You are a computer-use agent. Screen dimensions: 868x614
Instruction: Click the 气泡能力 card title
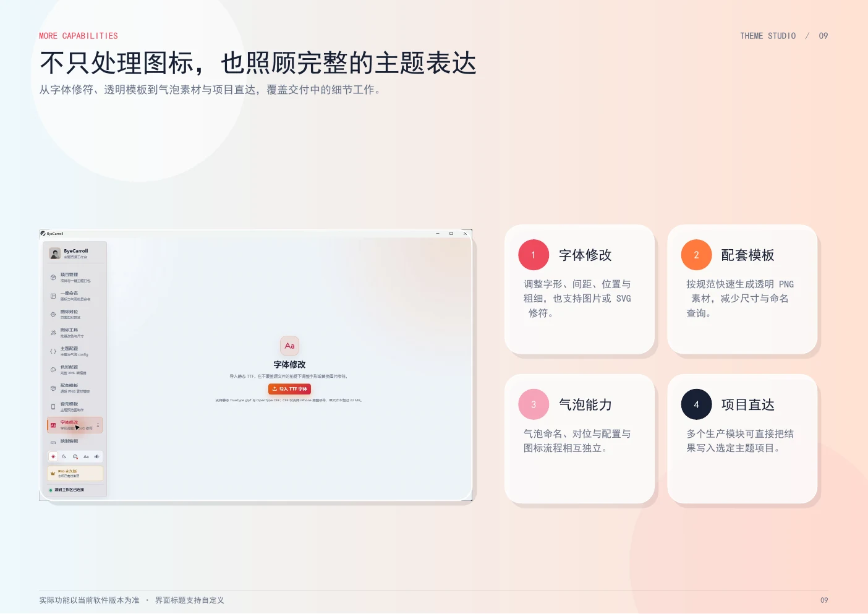(x=585, y=404)
